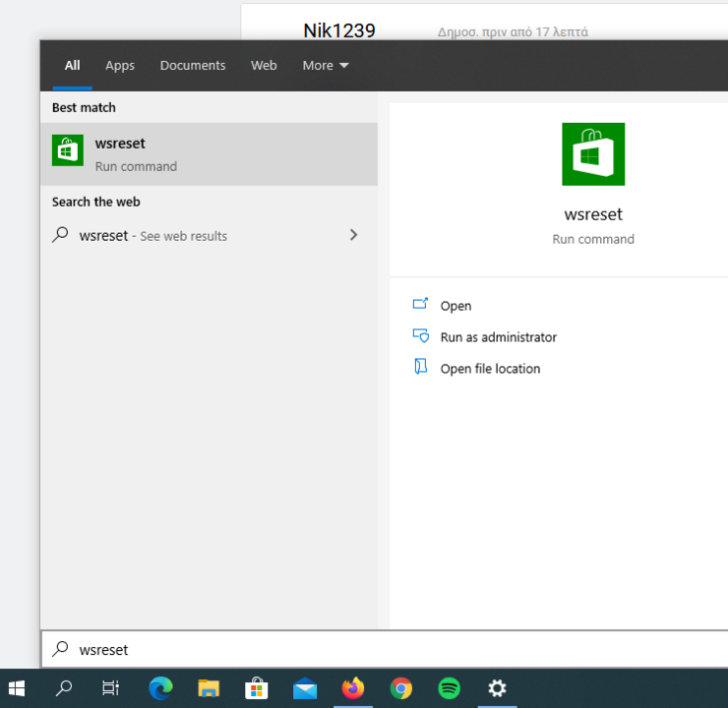Expand wsreset web results with the chevron
The height and width of the screenshot is (708, 728).
click(353, 235)
